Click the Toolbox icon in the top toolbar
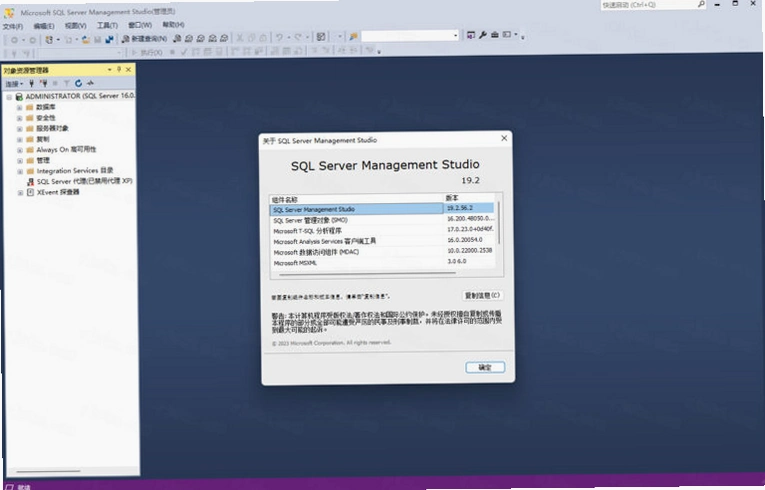 coord(495,35)
